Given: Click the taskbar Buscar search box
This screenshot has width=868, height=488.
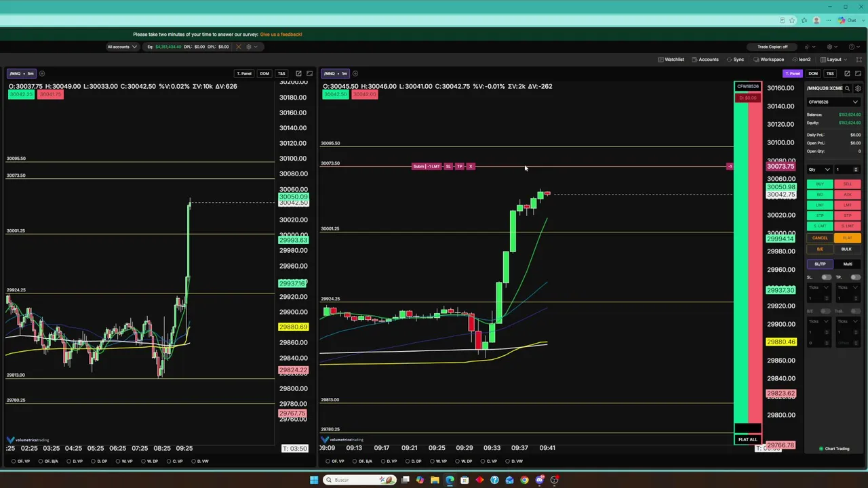Looking at the screenshot, I should coord(359,480).
